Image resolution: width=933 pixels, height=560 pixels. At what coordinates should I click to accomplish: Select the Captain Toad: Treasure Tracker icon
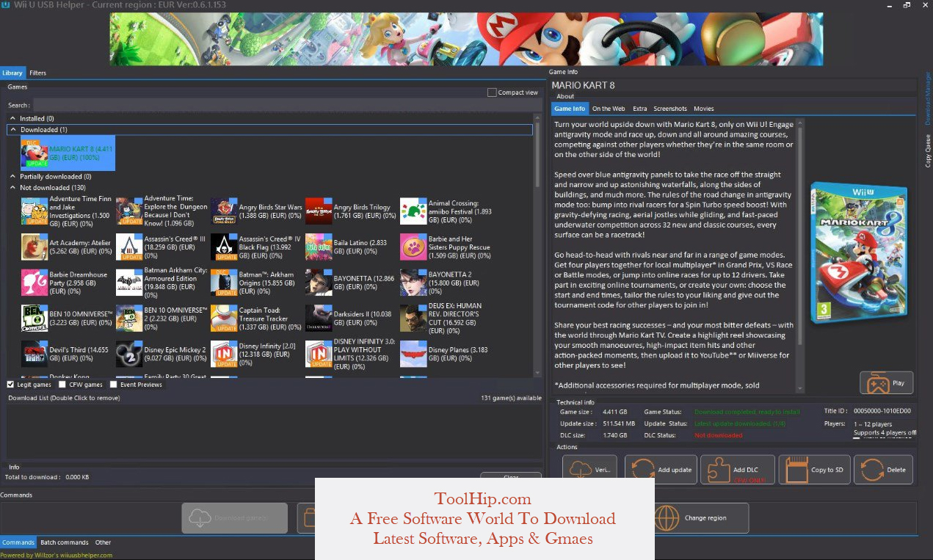(224, 319)
